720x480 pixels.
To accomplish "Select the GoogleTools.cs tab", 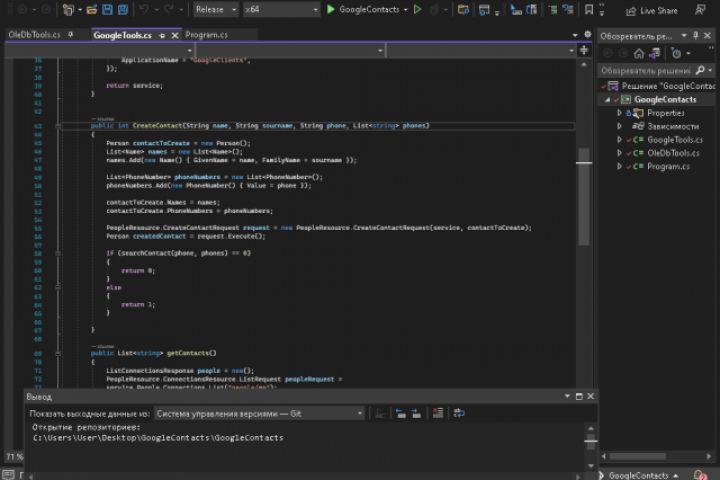I will (x=122, y=35).
